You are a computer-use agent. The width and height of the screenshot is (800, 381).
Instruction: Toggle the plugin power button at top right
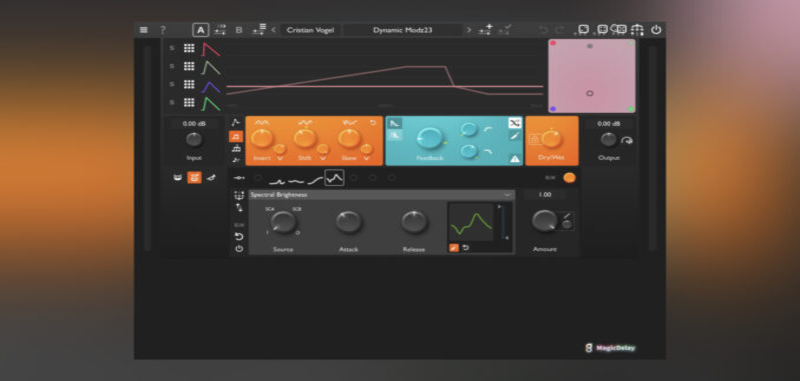tap(656, 30)
